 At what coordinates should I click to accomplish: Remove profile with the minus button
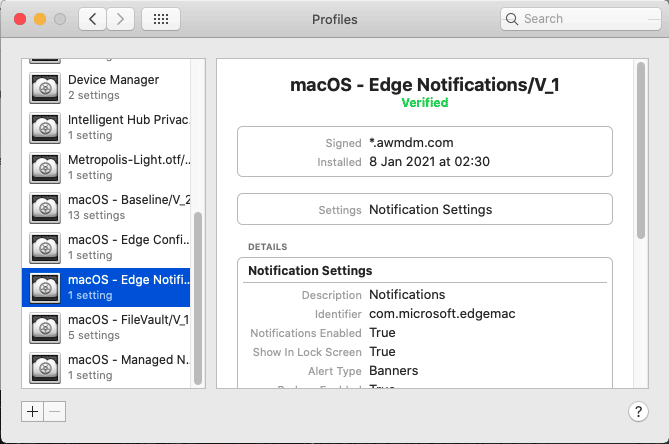(55, 412)
